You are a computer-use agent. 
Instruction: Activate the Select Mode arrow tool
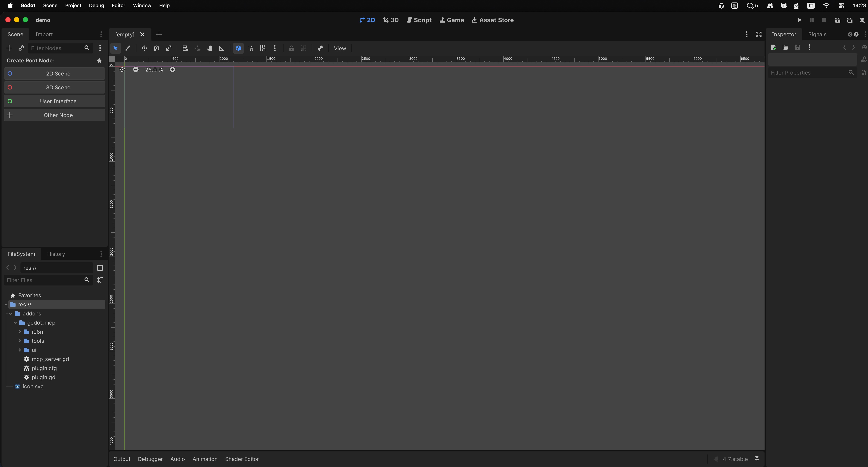pyautogui.click(x=116, y=48)
